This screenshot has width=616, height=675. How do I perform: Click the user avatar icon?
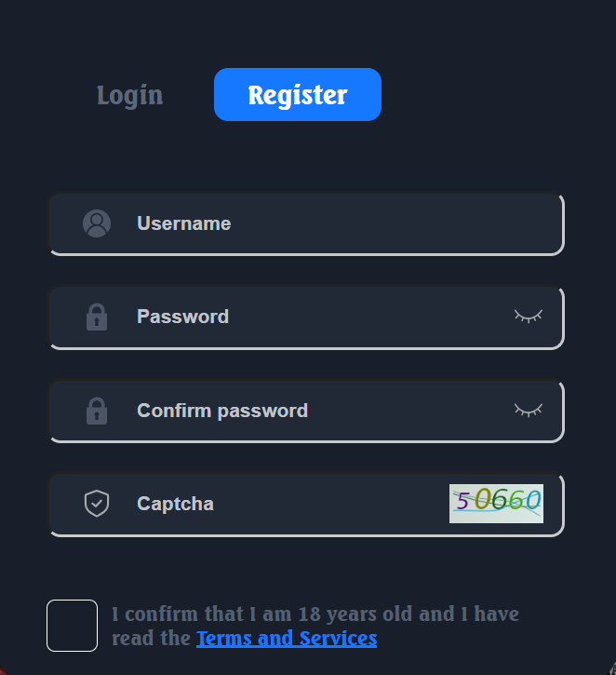tap(97, 223)
